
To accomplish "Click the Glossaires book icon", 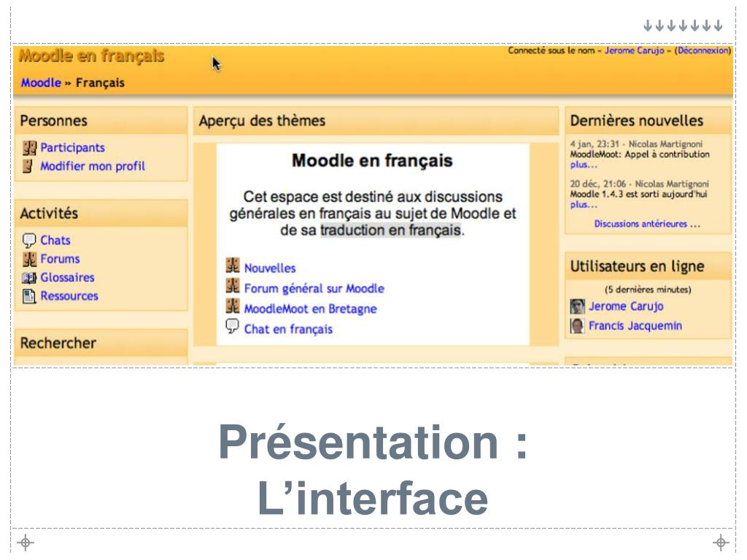I will (x=29, y=278).
